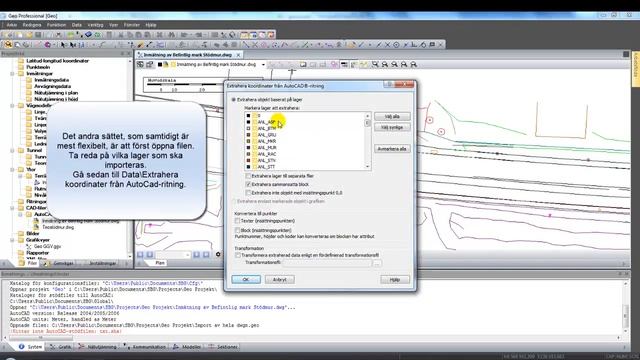Open the combo box below the drawing
The image size is (640, 360).
173,255
